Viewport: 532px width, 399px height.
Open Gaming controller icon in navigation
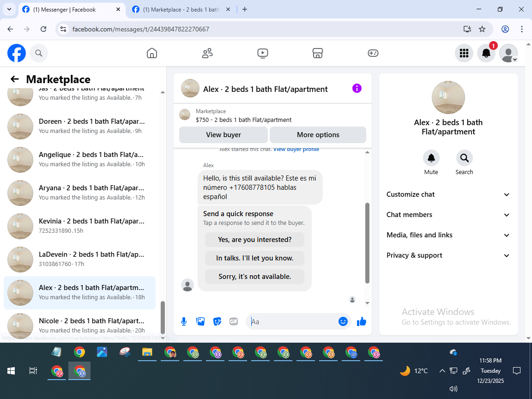click(x=373, y=53)
